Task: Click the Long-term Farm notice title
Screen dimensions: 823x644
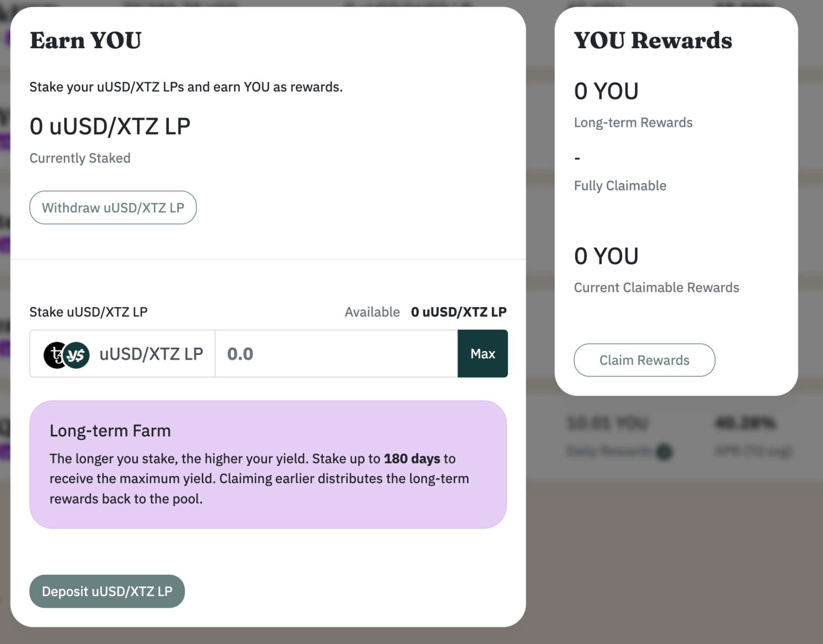Action: (110, 431)
